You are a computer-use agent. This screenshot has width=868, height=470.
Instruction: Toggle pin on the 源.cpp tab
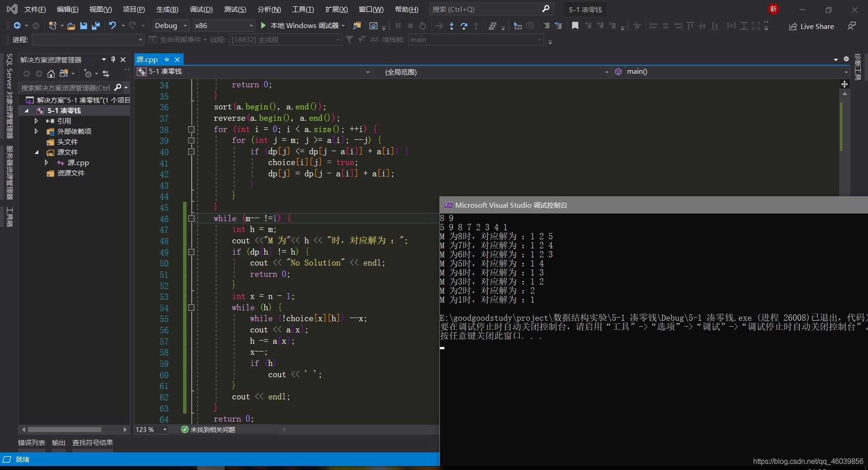click(x=167, y=60)
